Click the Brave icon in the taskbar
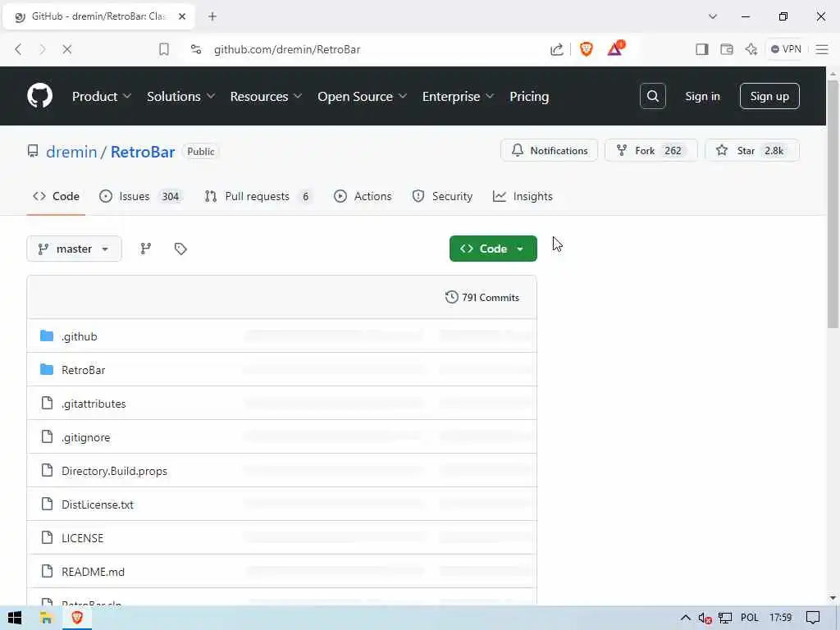This screenshot has width=840, height=630. [77, 618]
